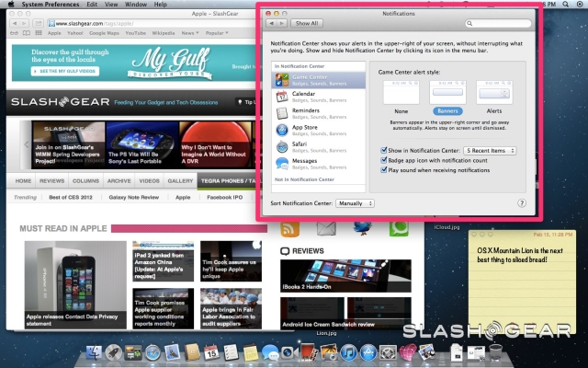The width and height of the screenshot is (588, 368).
Task: Uncheck Play sound when receiving notifications
Action: coord(384,170)
